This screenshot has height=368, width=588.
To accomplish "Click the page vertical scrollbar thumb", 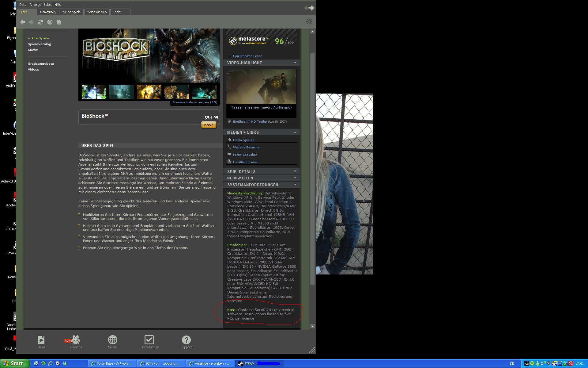I will 312,169.
